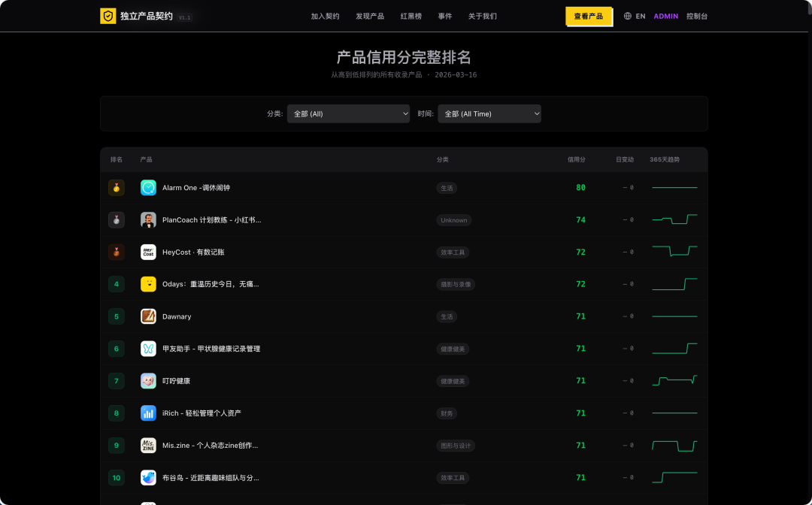The image size is (812, 505).
Task: Click the 排名 column header
Action: [117, 159]
